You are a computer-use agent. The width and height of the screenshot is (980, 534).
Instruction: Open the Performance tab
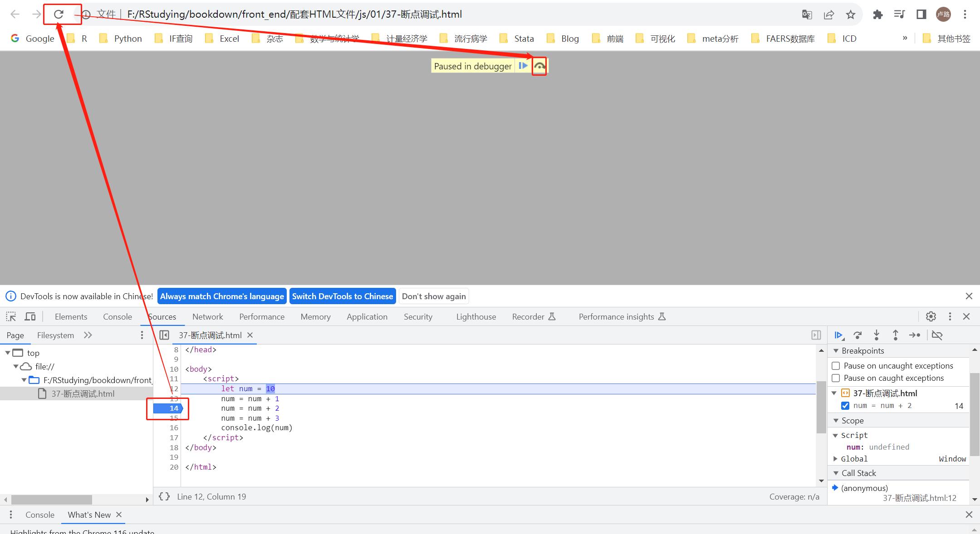point(262,316)
